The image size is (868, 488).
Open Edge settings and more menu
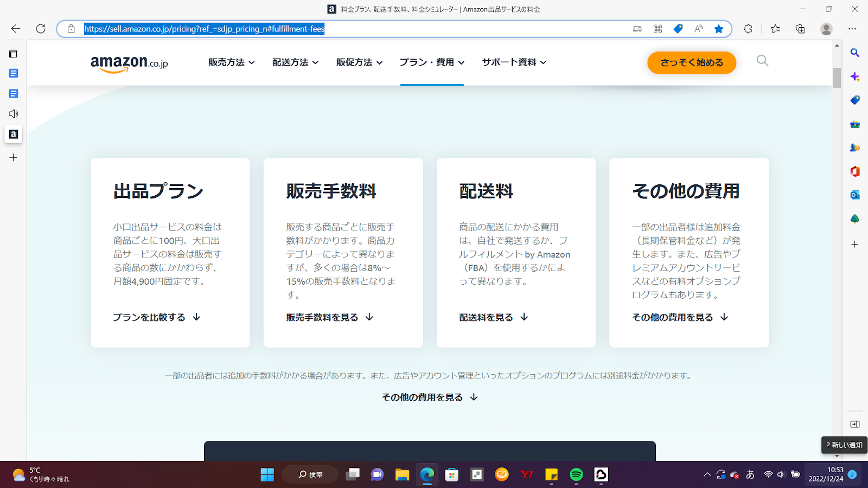coord(852,29)
